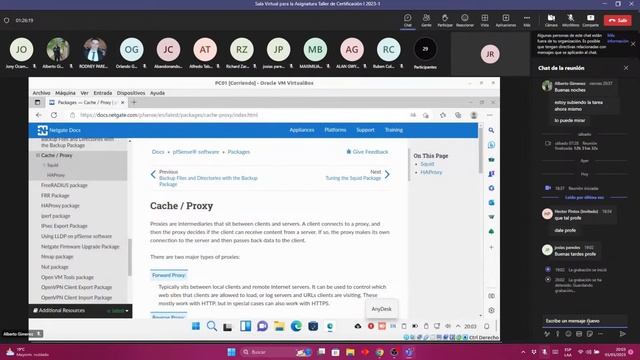This screenshot has width=640, height=360.
Task: Open the Platforms nav item
Action: tap(335, 130)
